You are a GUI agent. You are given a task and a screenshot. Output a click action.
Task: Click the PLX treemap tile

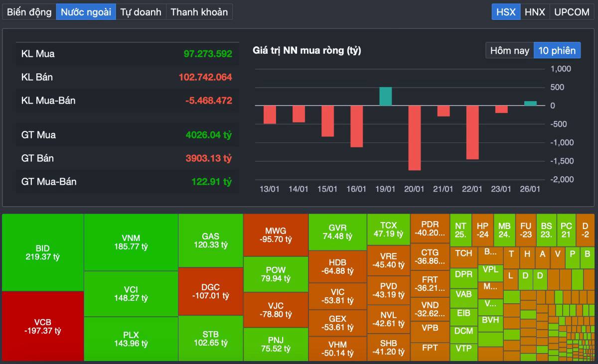(x=131, y=339)
